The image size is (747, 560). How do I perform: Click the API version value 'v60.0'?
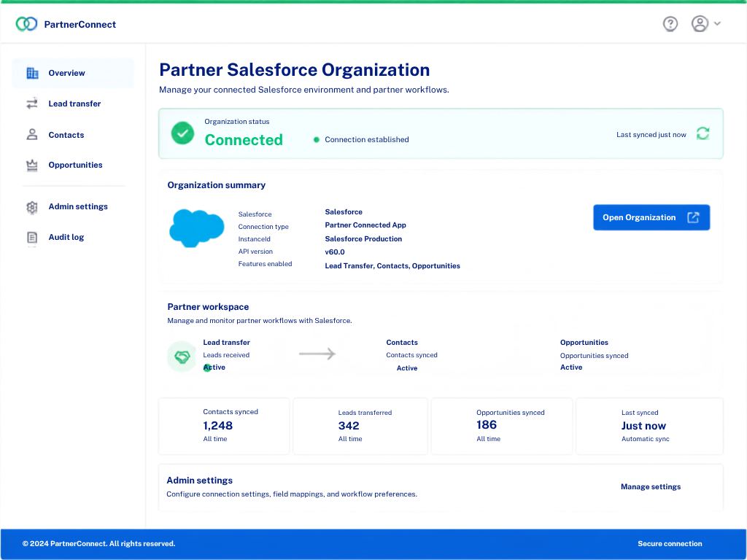point(334,252)
